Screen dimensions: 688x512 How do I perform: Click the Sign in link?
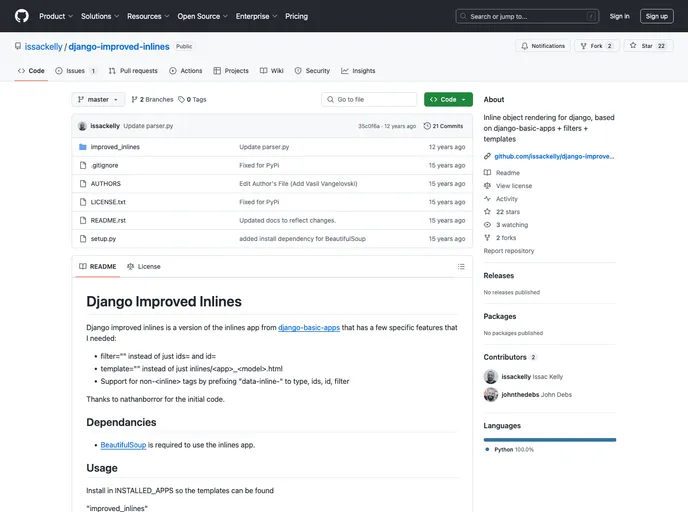point(619,16)
